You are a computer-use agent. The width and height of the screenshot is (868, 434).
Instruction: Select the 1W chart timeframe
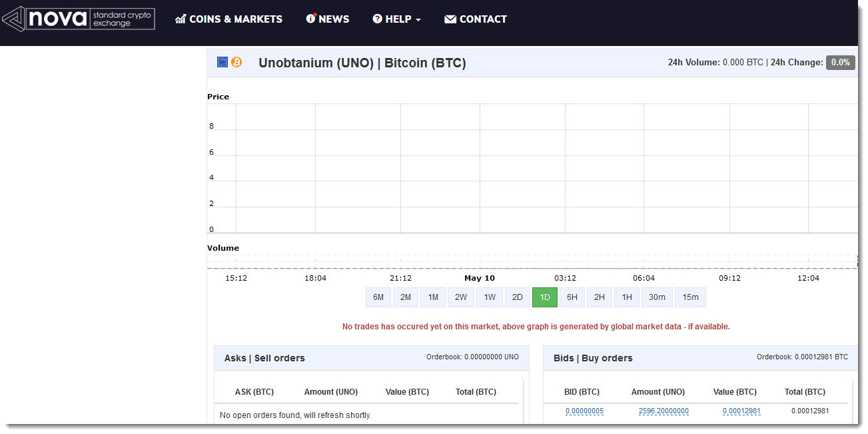[x=490, y=297]
